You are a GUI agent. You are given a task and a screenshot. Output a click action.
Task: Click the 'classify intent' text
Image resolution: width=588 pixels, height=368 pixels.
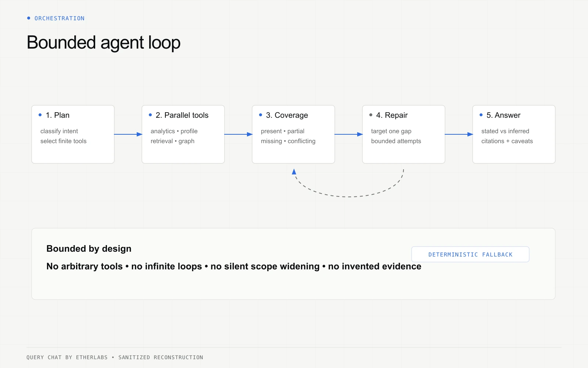(x=59, y=131)
